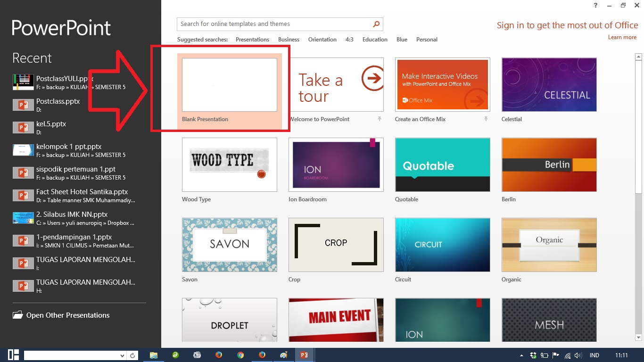Click the Personal suggested search

click(427, 40)
